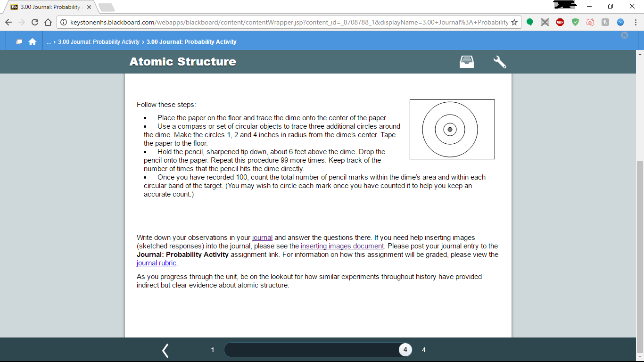This screenshot has height=362, width=644.
Task: Click the Adblock Plus extension icon
Action: (560, 22)
